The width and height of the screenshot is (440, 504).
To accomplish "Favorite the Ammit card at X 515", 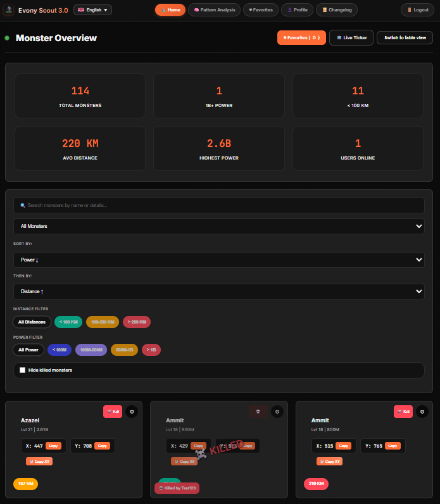I will tap(422, 412).
